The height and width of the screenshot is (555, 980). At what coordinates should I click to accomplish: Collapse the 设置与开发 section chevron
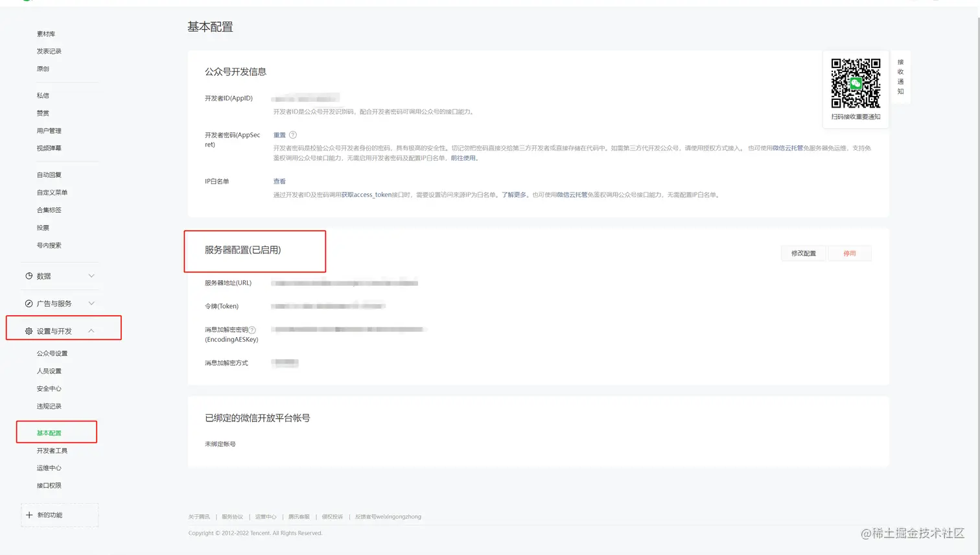[x=91, y=331]
